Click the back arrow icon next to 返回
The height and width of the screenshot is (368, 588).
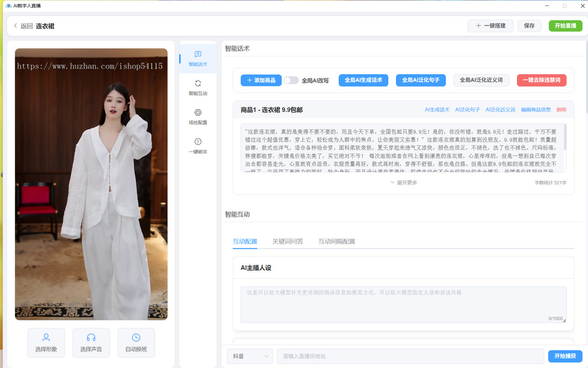click(x=15, y=26)
